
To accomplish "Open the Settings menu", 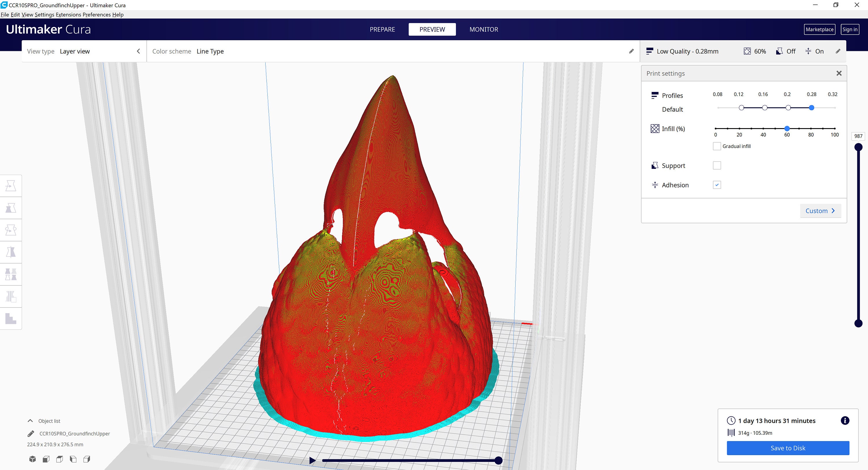I will point(45,14).
